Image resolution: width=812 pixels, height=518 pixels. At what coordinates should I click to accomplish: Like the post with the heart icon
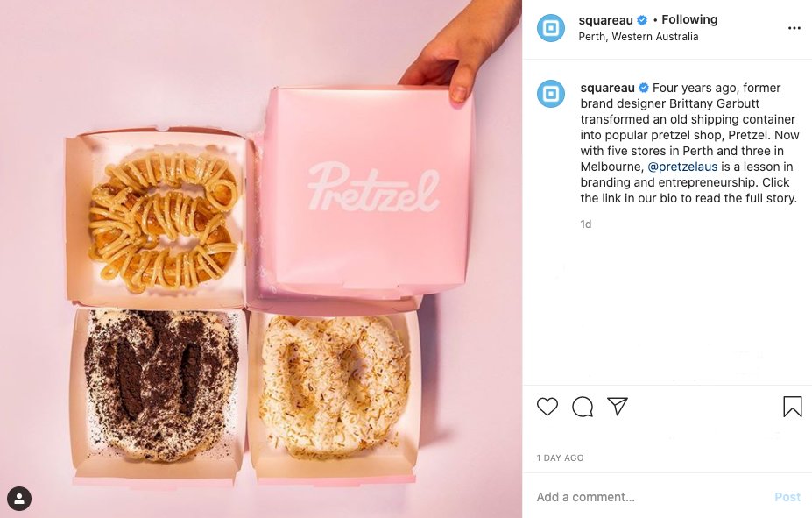tap(547, 407)
